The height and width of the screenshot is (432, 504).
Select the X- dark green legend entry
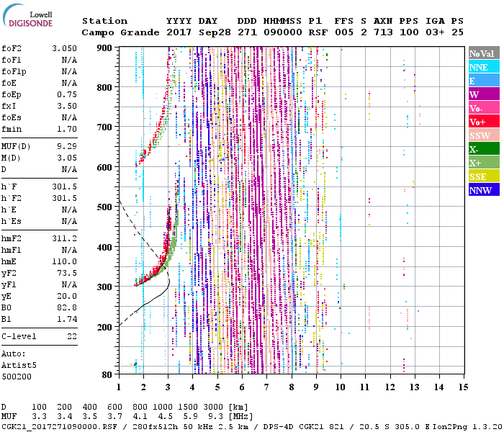click(481, 149)
